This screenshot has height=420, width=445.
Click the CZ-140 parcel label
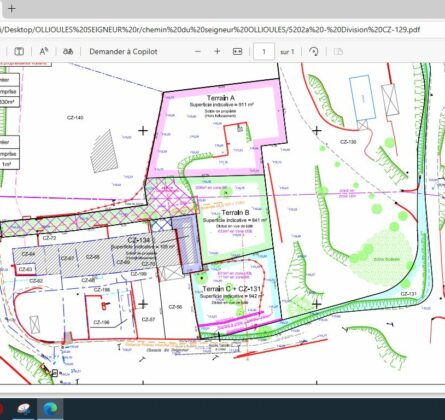[75, 118]
